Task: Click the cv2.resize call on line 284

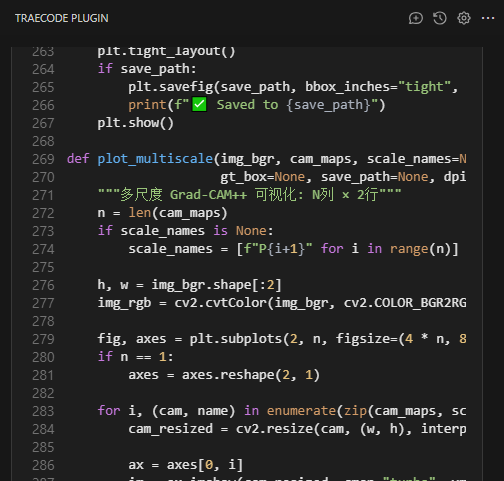Action: click(274, 429)
